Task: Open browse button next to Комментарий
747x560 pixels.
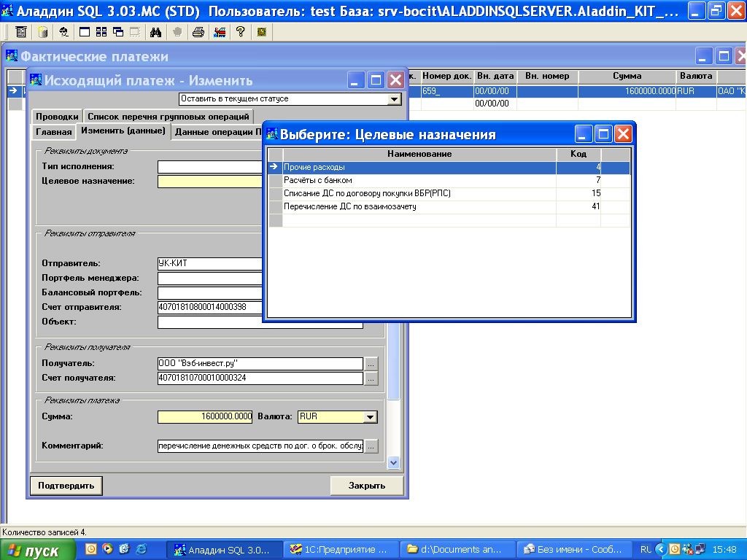Action: pos(371,446)
